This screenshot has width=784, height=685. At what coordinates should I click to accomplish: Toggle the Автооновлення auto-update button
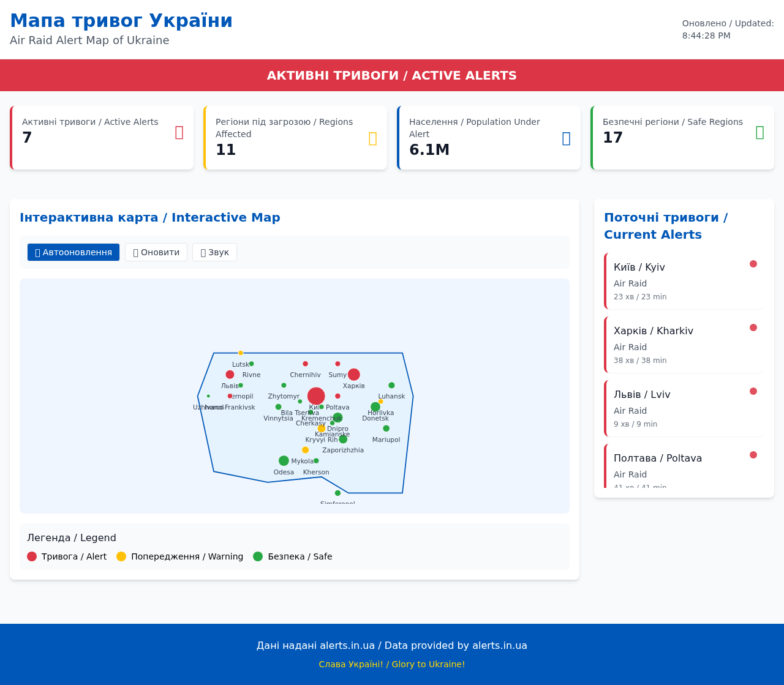tap(73, 252)
